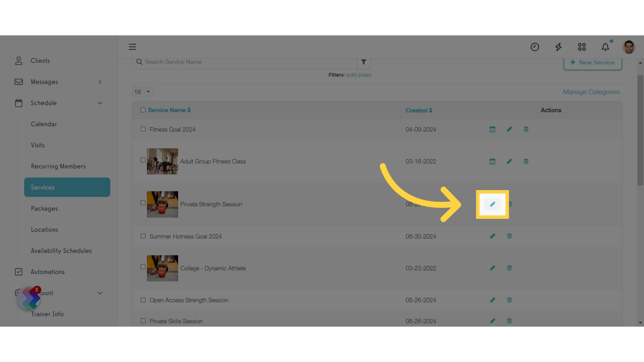Check the Private Strength Session checkbox
The image size is (644, 362).
(x=143, y=203)
